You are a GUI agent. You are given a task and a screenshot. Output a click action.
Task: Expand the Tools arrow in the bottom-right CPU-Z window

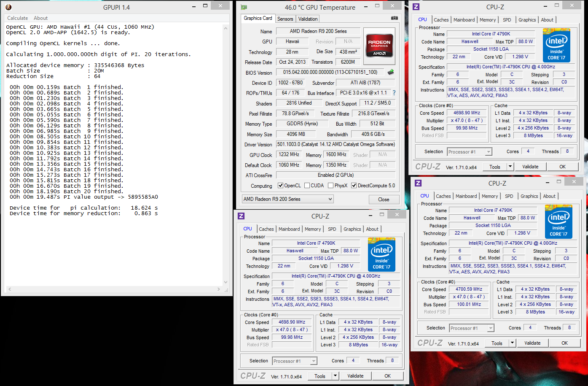[512, 343]
